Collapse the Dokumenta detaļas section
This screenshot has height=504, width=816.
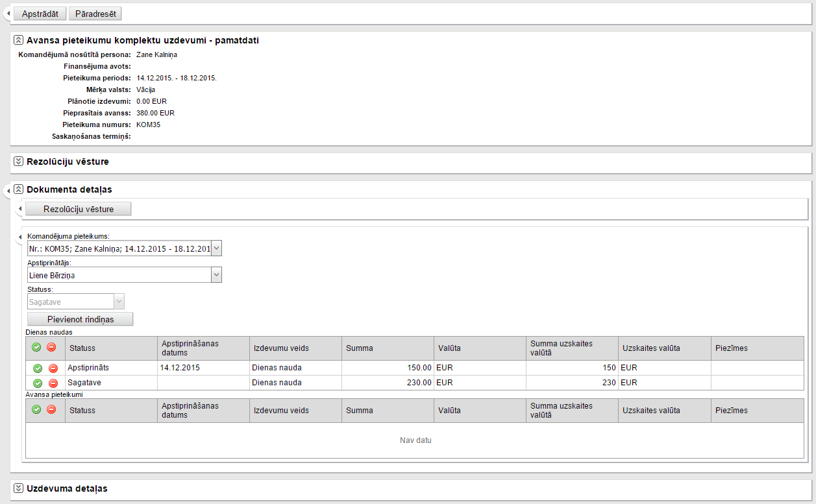click(x=18, y=190)
